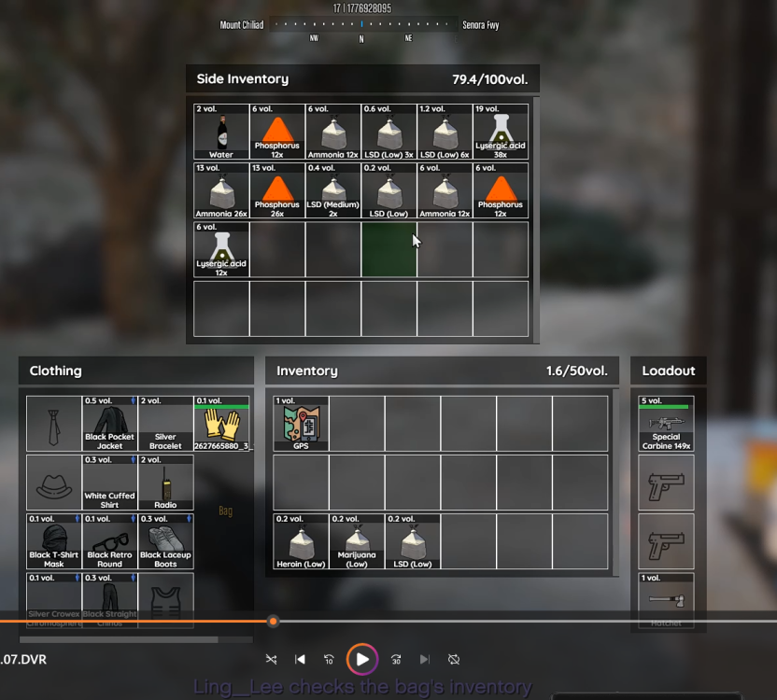Pick the Lysergic acid 38x flask
The height and width of the screenshot is (700, 777).
(x=501, y=132)
